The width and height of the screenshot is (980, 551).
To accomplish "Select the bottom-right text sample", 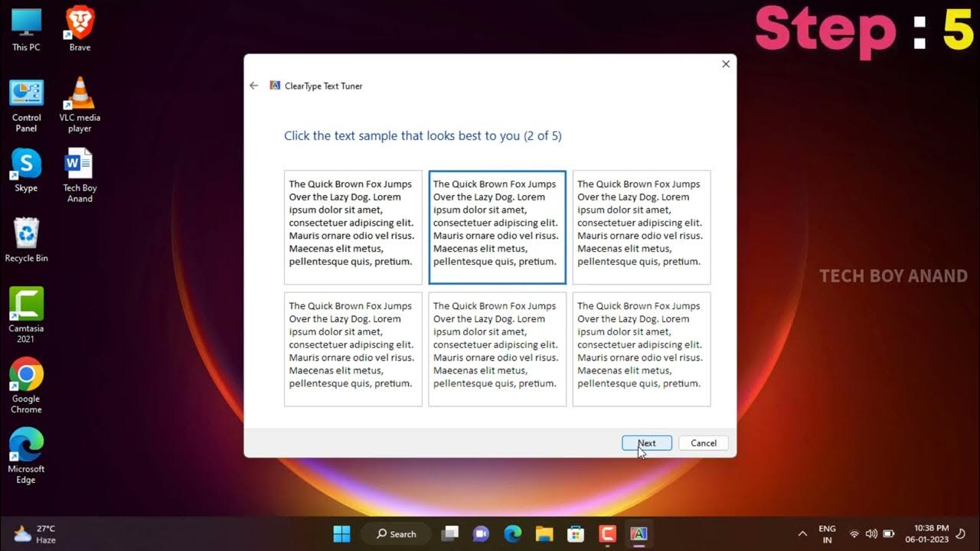I will pos(642,349).
